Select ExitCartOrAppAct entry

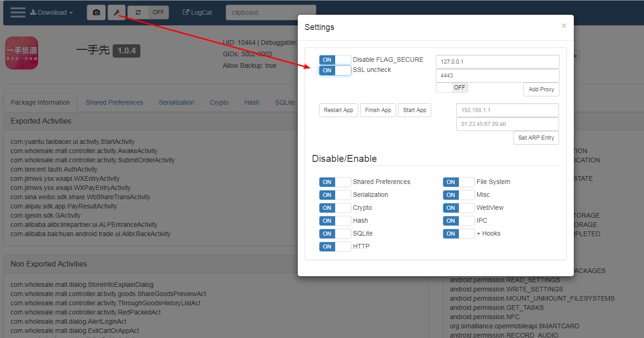[x=75, y=331]
